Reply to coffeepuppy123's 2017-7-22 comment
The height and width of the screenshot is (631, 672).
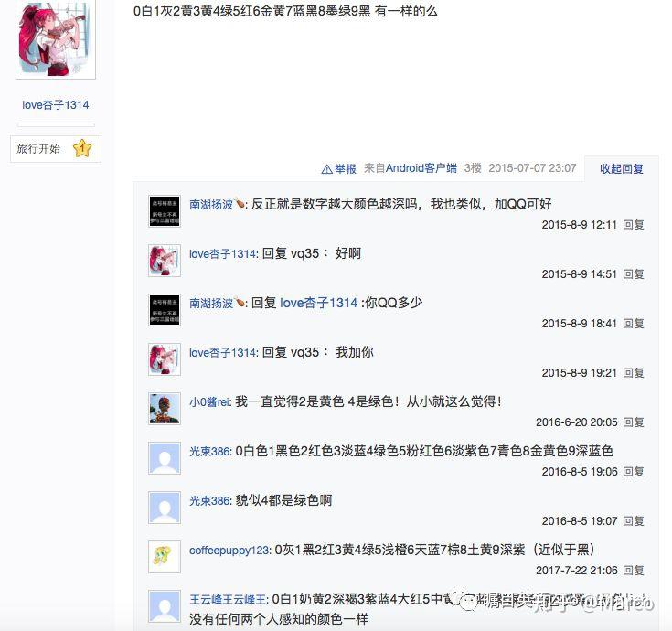pos(634,570)
